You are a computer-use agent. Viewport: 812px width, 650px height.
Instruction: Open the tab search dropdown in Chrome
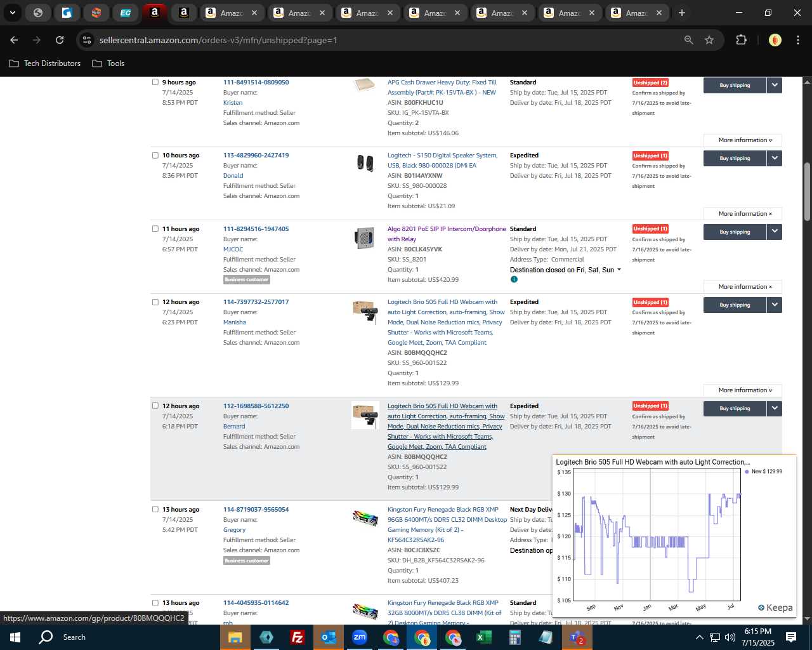pos(12,13)
